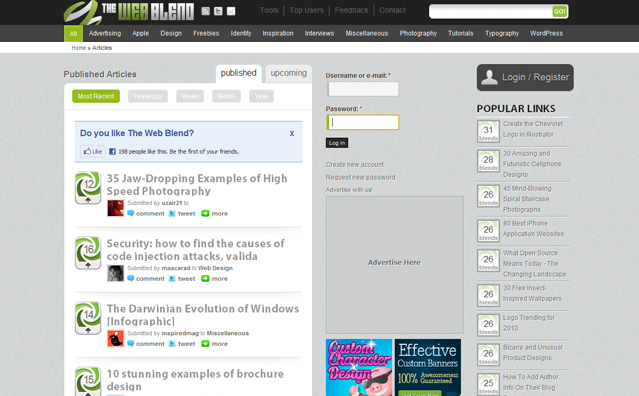Blend the code injection attacks article (16)
Image resolution: width=639 pixels, height=396 pixels.
88,253
